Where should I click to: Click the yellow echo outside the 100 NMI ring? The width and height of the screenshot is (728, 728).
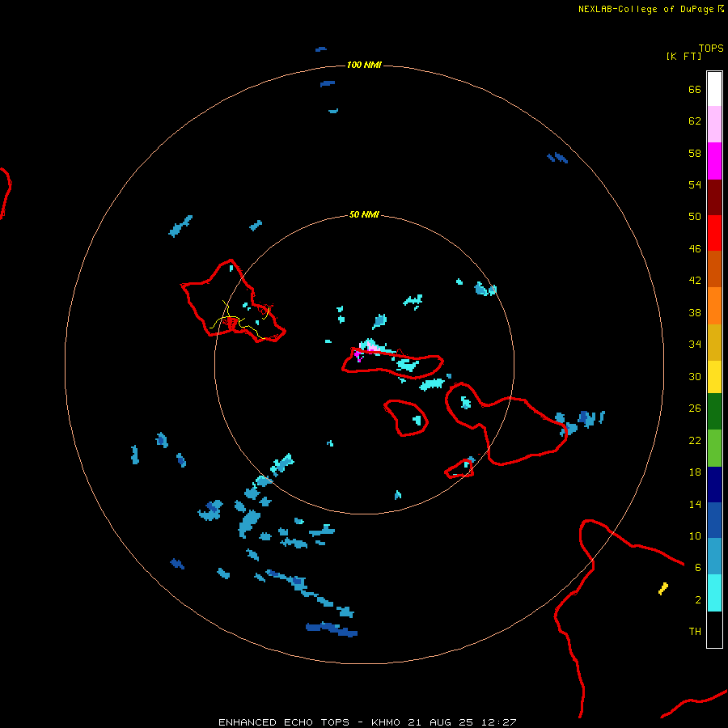663,589
